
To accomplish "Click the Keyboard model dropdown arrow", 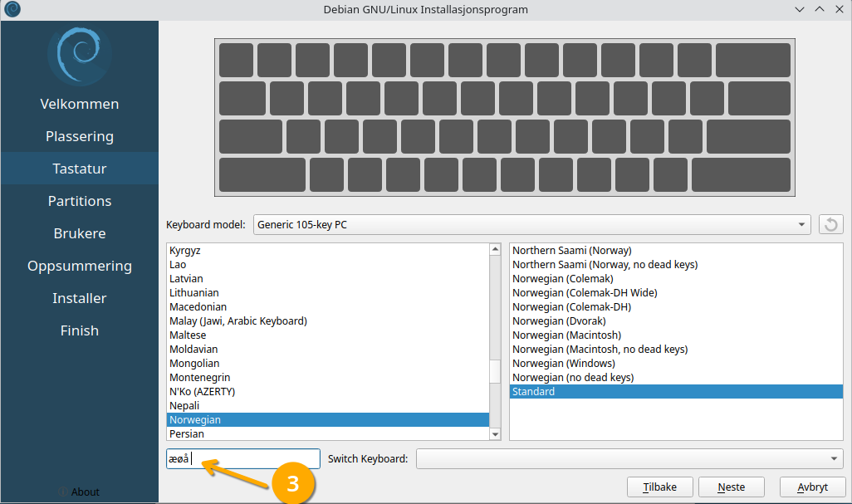I will (x=801, y=224).
